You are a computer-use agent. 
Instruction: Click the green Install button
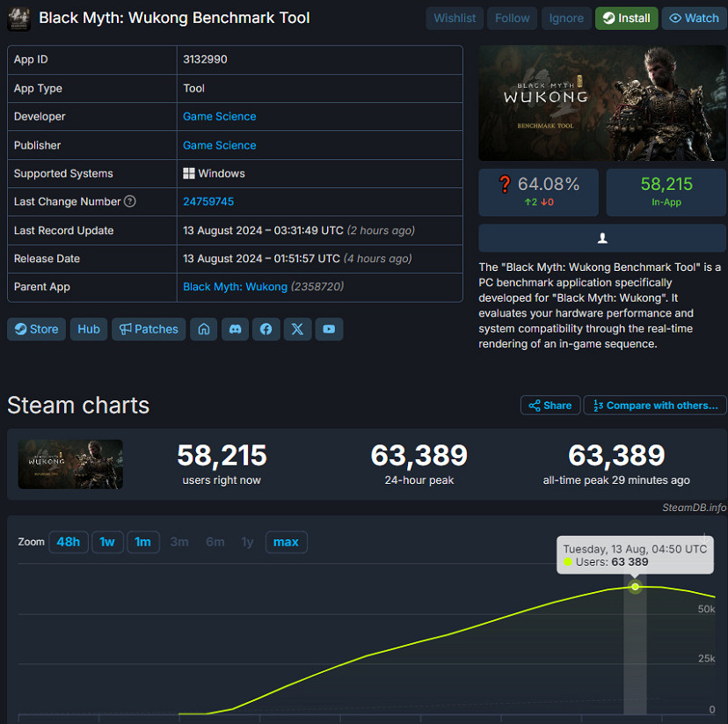626,18
